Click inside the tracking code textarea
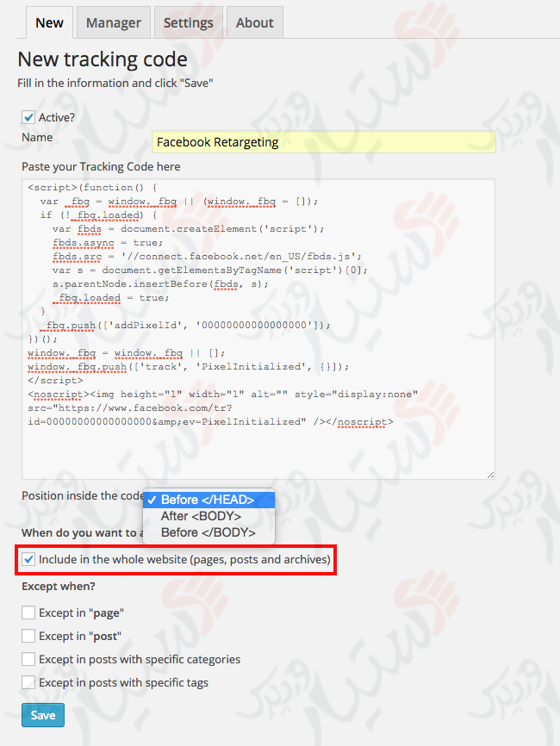560x746 pixels. [x=258, y=329]
